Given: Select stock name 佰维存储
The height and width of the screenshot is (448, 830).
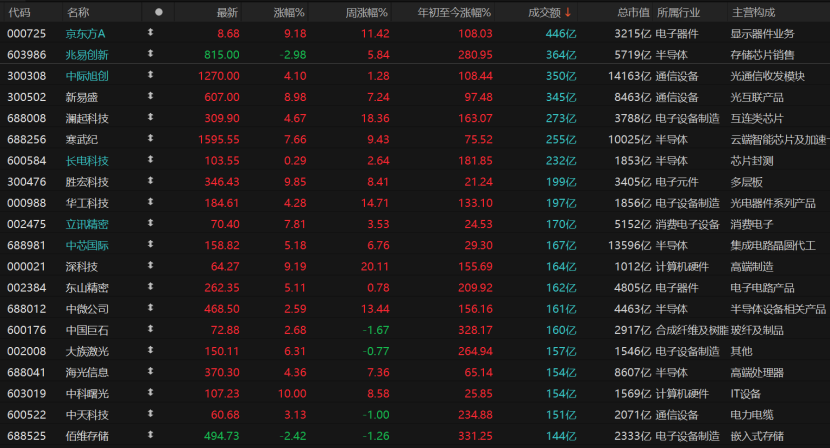Looking at the screenshot, I should (x=87, y=436).
